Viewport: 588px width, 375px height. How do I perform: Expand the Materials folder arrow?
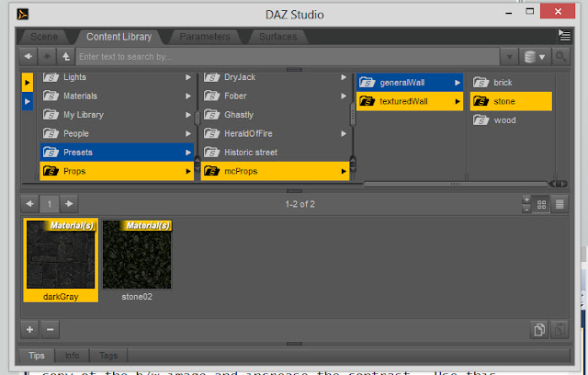click(188, 96)
